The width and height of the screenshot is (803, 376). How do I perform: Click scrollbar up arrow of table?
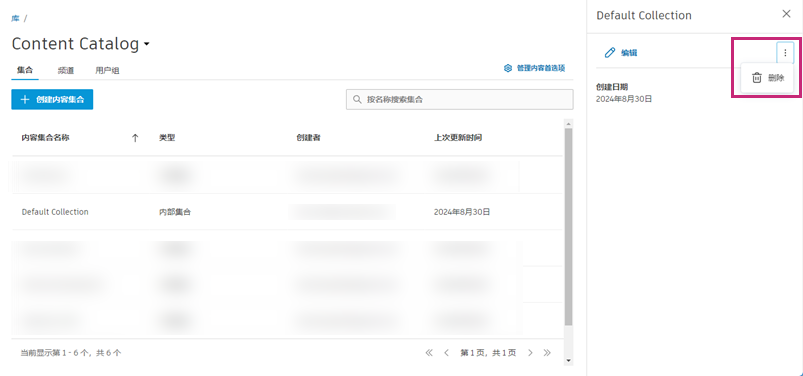pyautogui.click(x=568, y=123)
